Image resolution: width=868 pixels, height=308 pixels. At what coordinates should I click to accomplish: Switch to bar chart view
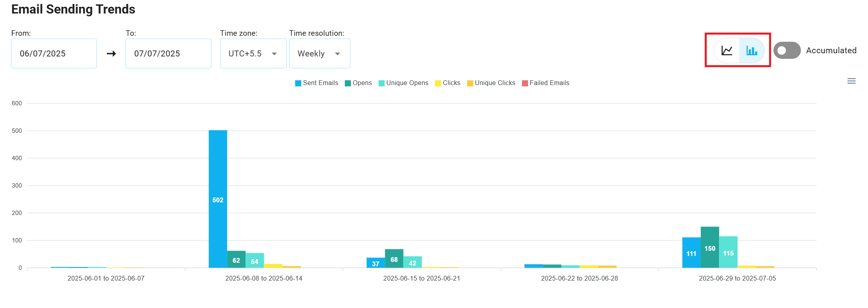coord(752,50)
